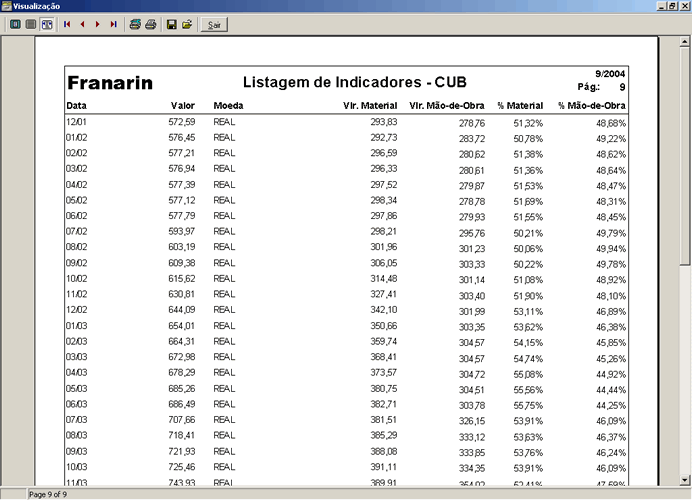
Task: Click the material value 314,48
Action: click(384, 278)
